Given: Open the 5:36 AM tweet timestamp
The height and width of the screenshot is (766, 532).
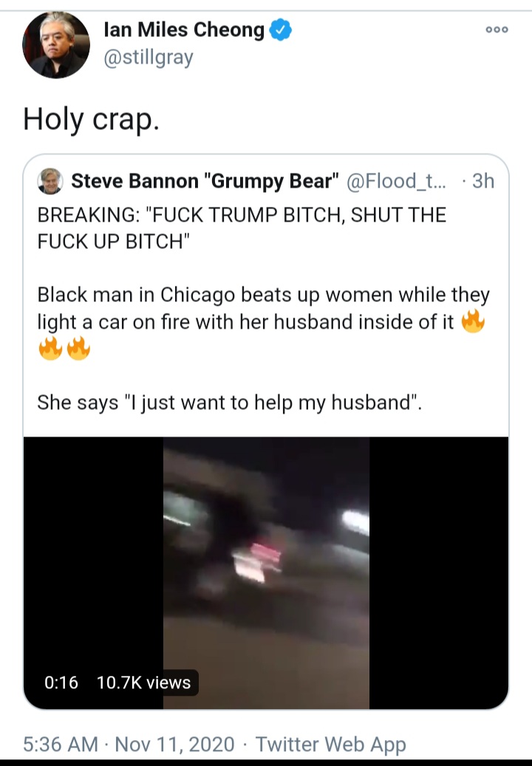Looking at the screenshot, I should 61,745.
